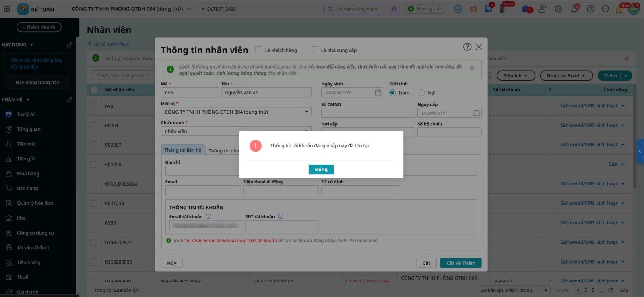
Task: Open the Nhập từ Excel dropdown
Action: pos(566,76)
